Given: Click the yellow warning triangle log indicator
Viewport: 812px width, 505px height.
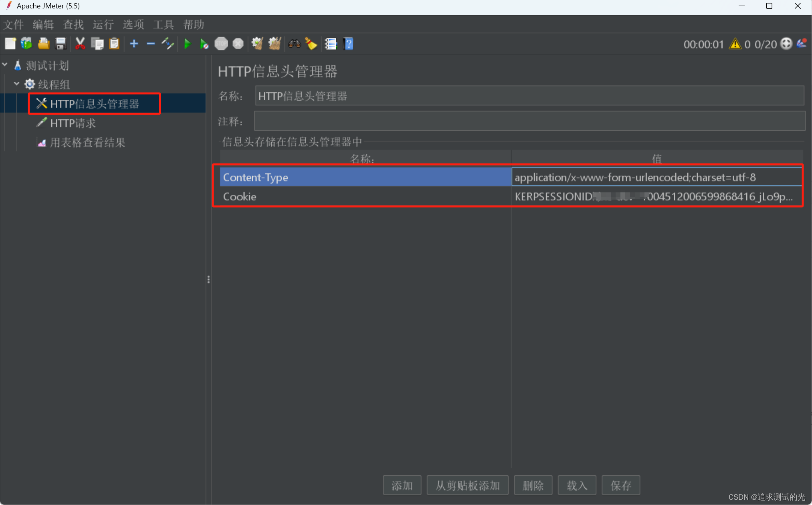Looking at the screenshot, I should (x=735, y=44).
